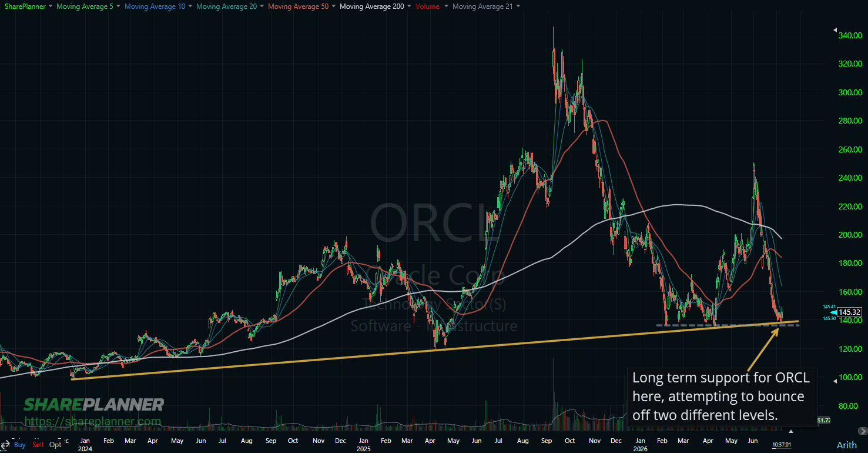Click the 145.30 bid price label
868x453 pixels.
pos(829,318)
